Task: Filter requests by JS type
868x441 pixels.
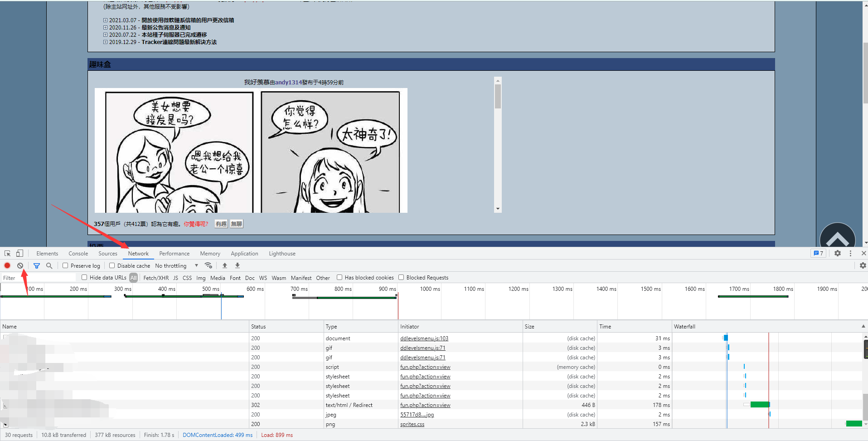Action: pyautogui.click(x=176, y=278)
